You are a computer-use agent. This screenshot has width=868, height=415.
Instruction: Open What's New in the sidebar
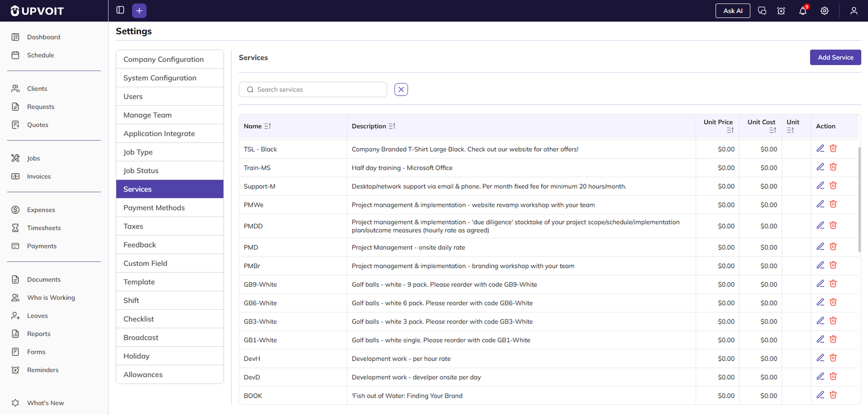[x=46, y=403]
